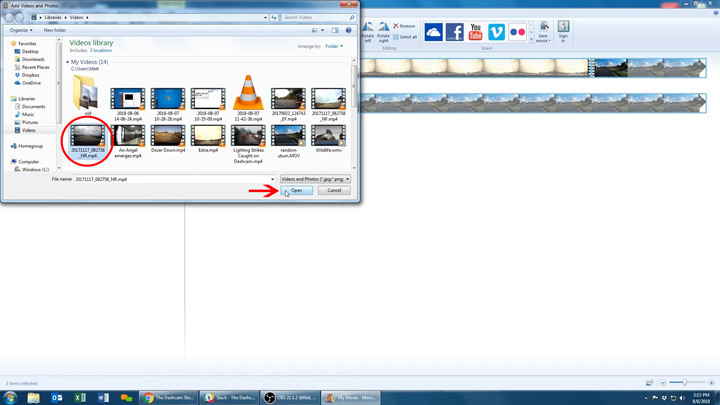720x405 pixels.
Task: Adjust the zoom slider at bottom right
Action: click(x=685, y=383)
